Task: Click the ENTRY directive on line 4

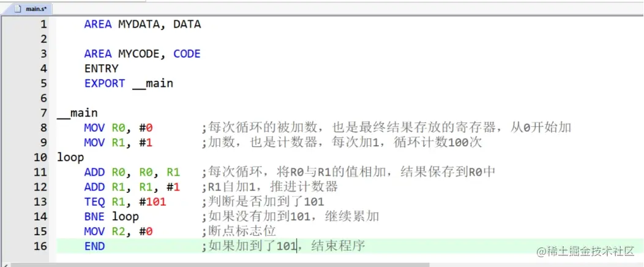Action: (102, 69)
